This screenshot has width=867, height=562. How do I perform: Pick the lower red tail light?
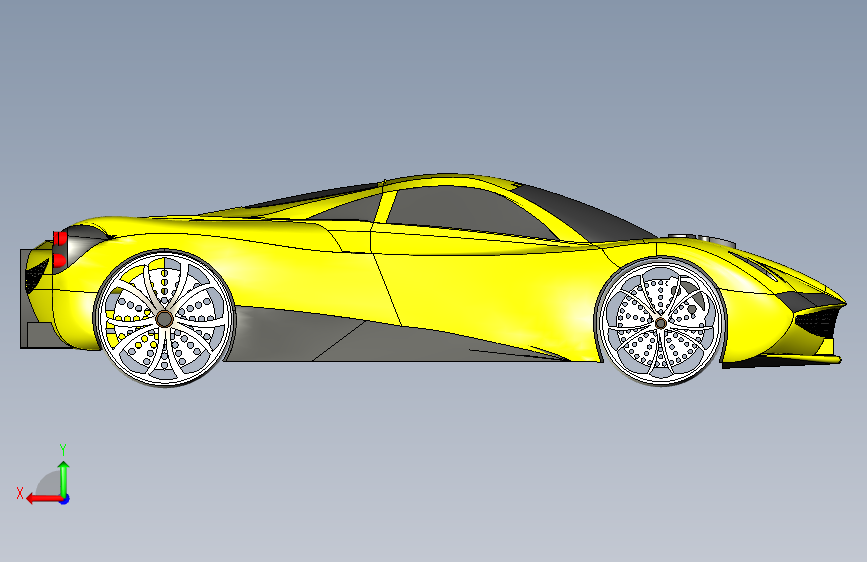point(59,261)
